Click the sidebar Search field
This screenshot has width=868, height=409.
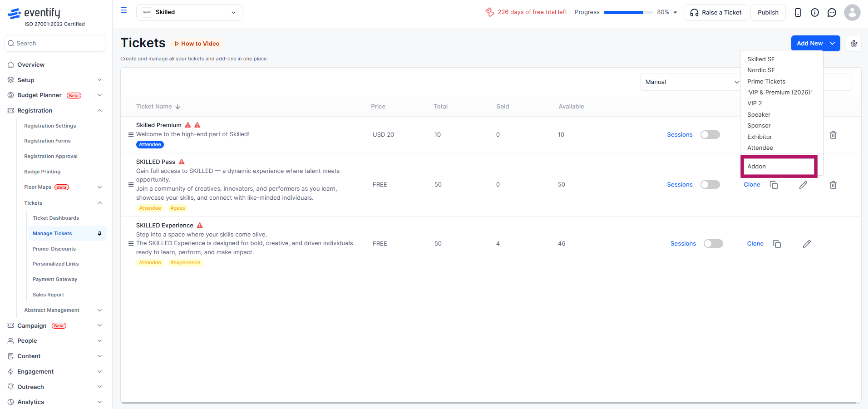[55, 44]
